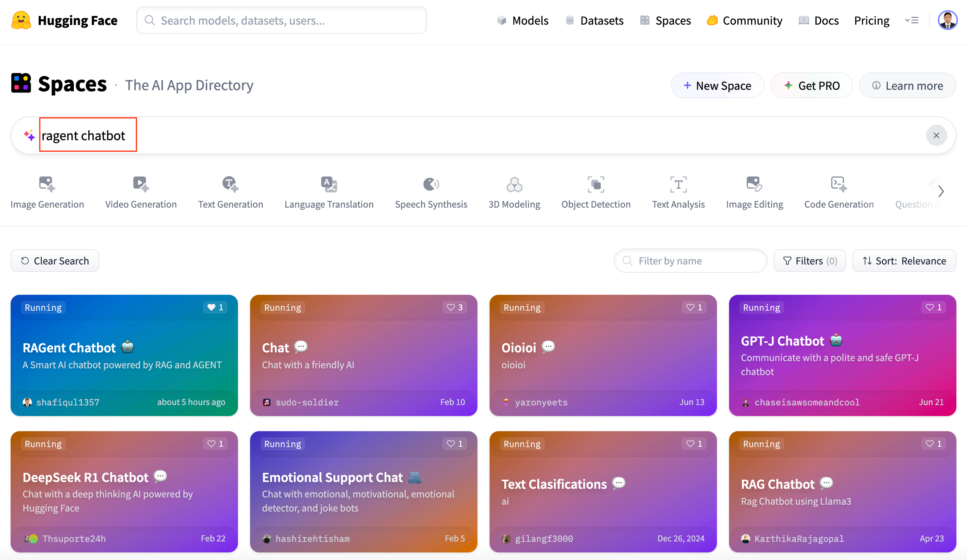Click the Hugging Face logo emoji
The height and width of the screenshot is (560, 967).
pyautogui.click(x=21, y=20)
